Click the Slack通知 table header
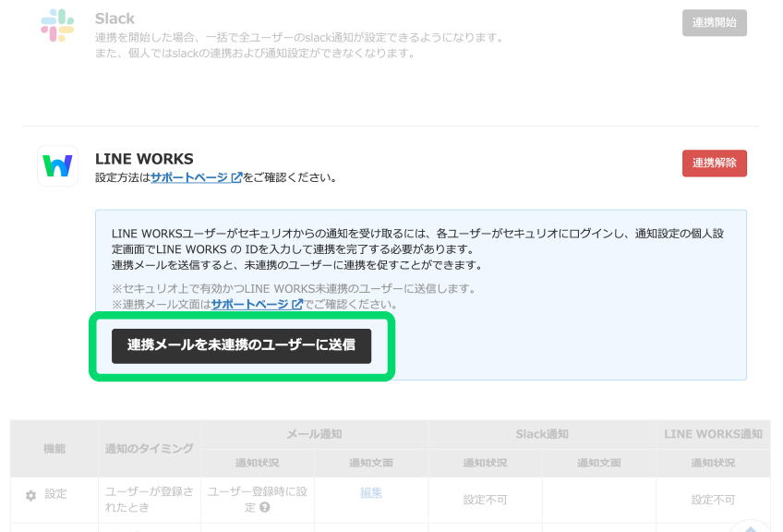 [542, 433]
